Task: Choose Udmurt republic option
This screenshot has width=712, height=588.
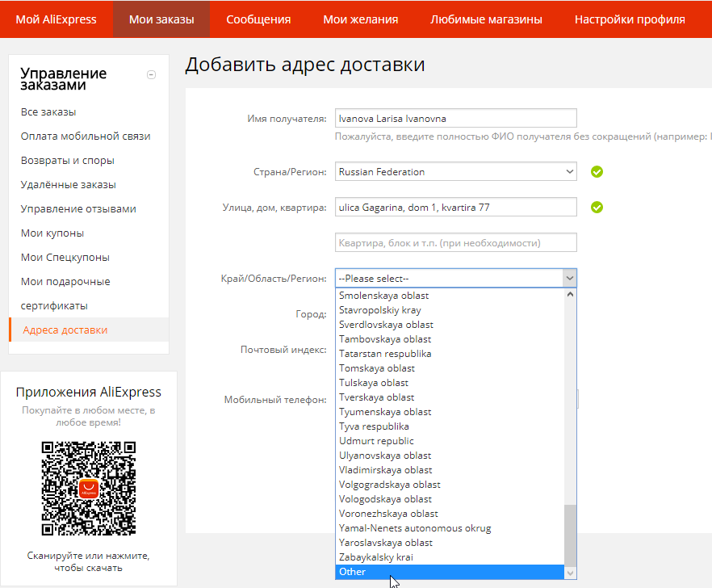Action: [450, 441]
